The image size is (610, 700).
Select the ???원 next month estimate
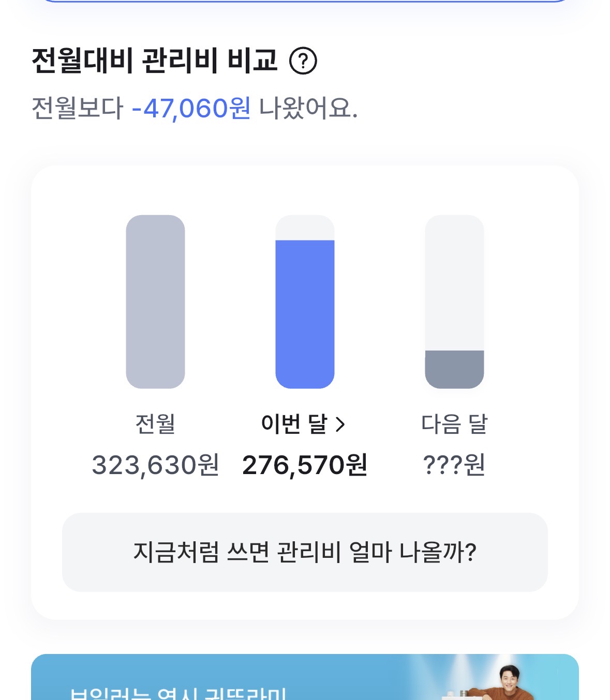454,465
